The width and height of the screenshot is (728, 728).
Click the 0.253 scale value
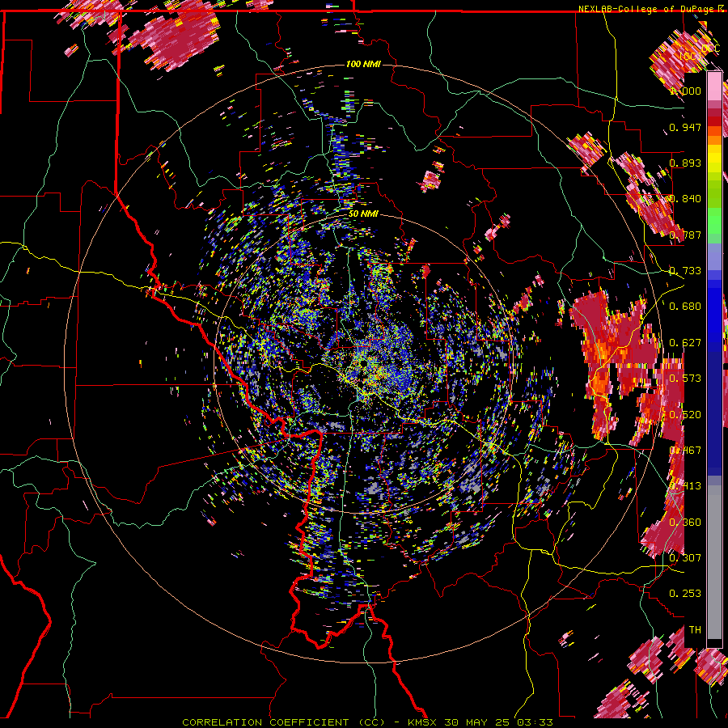pos(685,594)
